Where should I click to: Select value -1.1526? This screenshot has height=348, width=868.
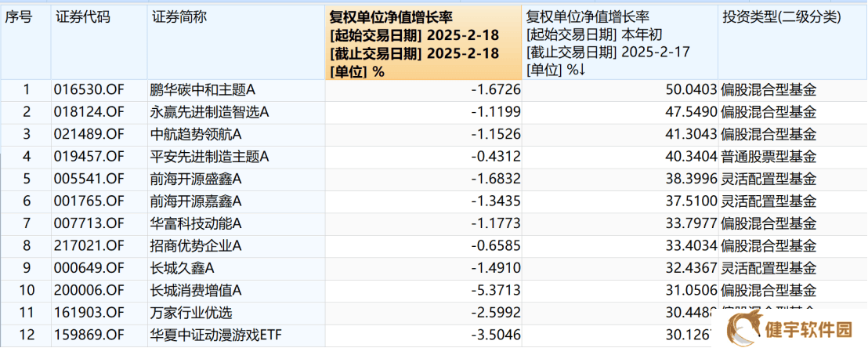pyautogui.click(x=496, y=135)
